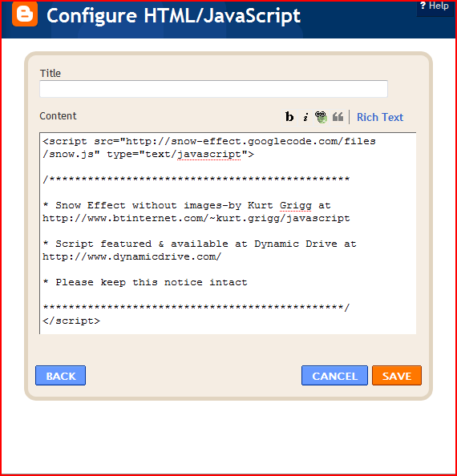Save the HTML/JavaScript widget
This screenshot has height=476, width=457.
(397, 376)
